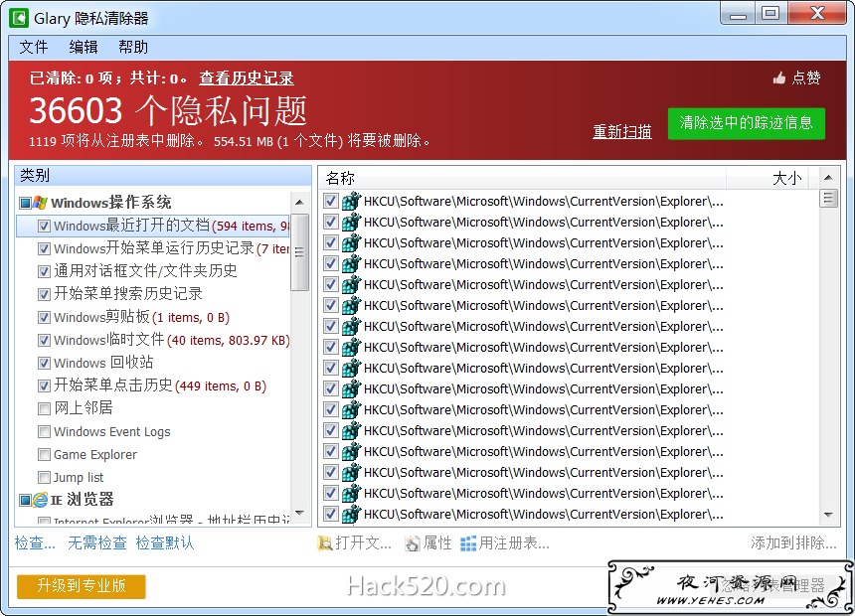Click the thumbs-up icon beside 点赞
Viewport: 855px width, 616px height.
click(779, 78)
